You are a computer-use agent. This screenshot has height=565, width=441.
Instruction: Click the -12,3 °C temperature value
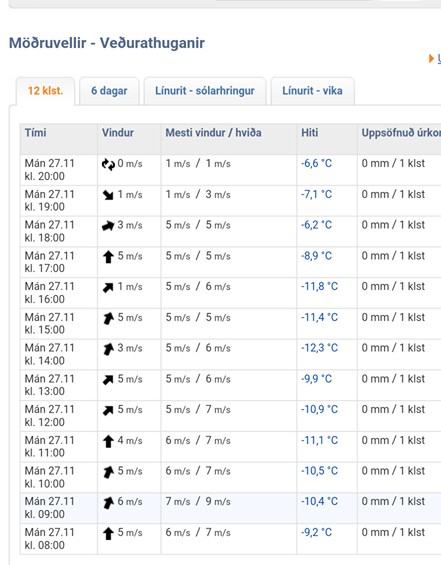(x=320, y=348)
